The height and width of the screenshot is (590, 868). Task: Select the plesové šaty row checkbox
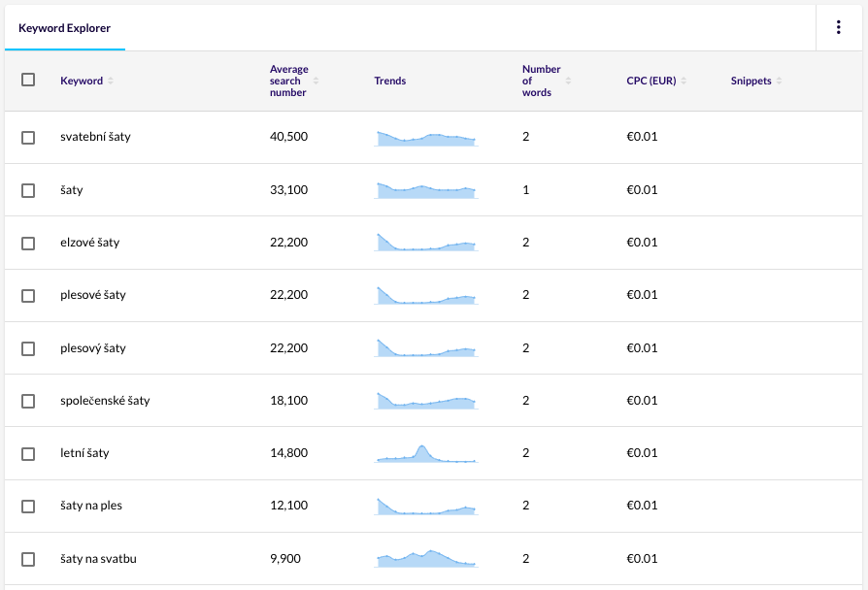[x=28, y=296]
